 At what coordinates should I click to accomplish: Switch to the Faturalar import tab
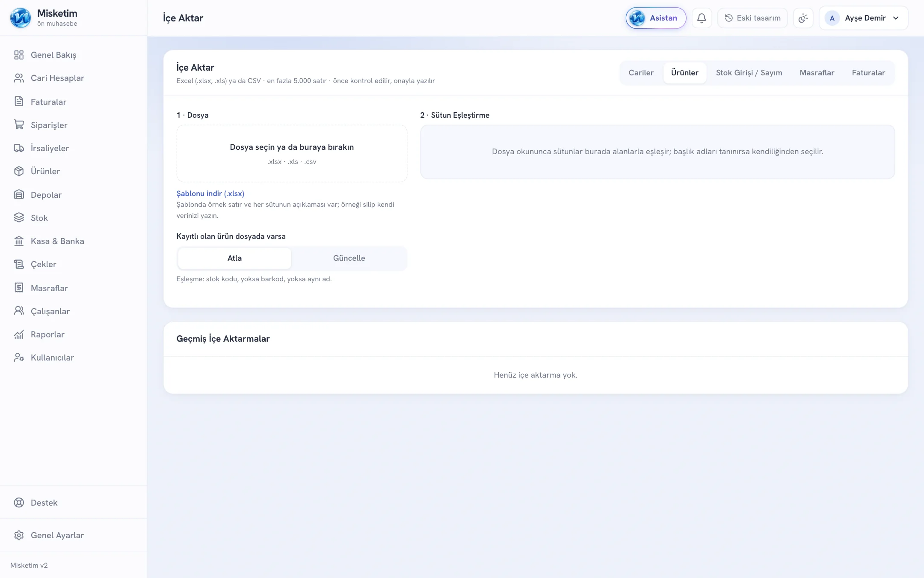click(x=868, y=73)
